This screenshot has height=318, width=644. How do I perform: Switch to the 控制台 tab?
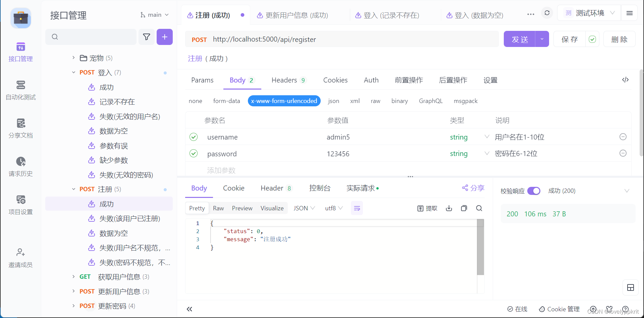point(320,188)
